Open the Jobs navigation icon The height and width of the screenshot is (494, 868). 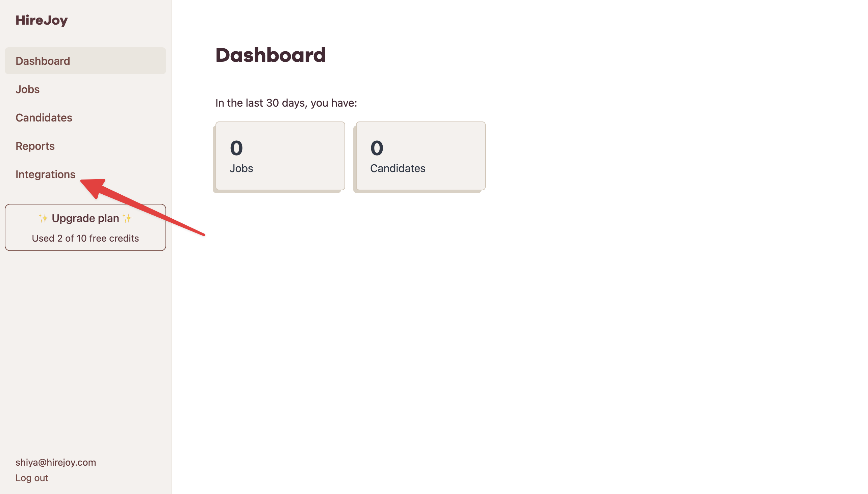point(27,89)
